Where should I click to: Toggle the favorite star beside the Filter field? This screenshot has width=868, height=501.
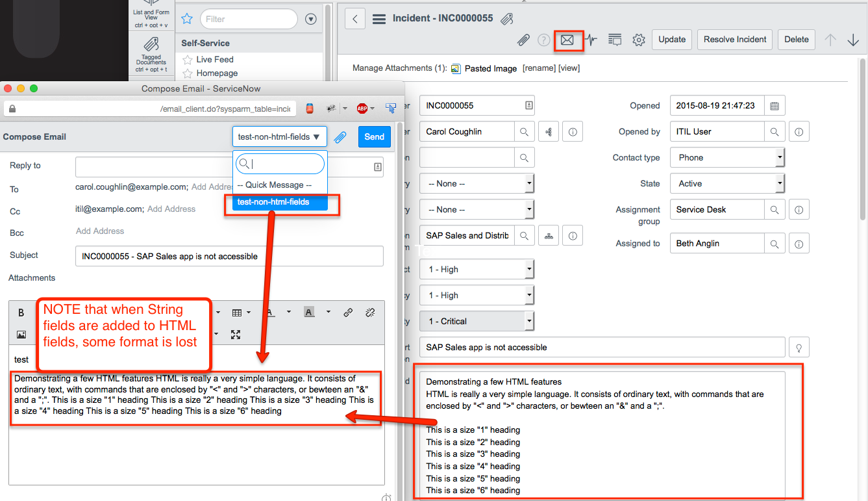point(187,19)
